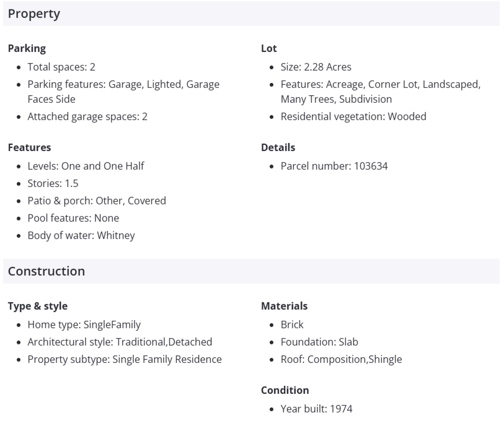The height and width of the screenshot is (428, 504).
Task: Select the Parking subheading
Action: coord(27,48)
